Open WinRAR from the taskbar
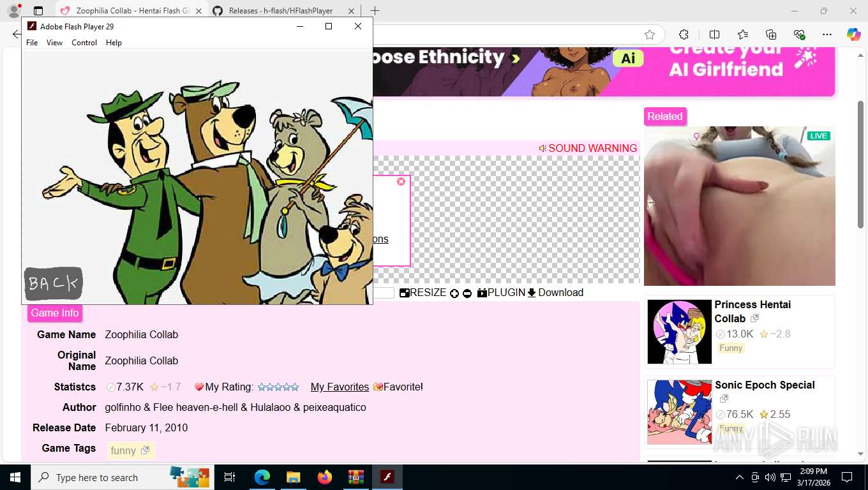868x490 pixels. click(x=355, y=477)
